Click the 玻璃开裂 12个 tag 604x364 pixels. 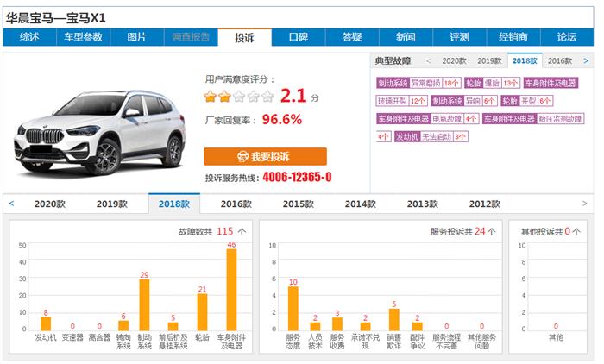click(402, 101)
